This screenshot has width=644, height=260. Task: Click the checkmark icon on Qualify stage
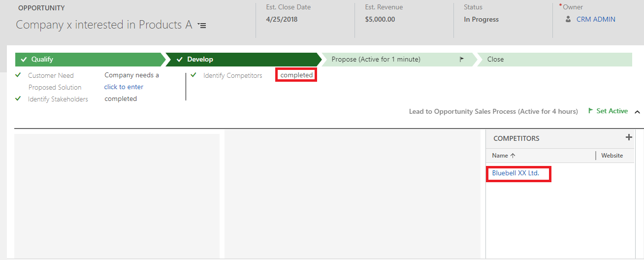(x=24, y=60)
